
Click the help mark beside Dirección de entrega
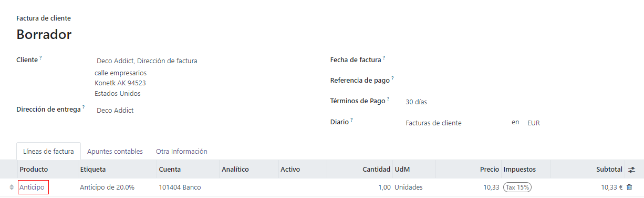click(83, 107)
